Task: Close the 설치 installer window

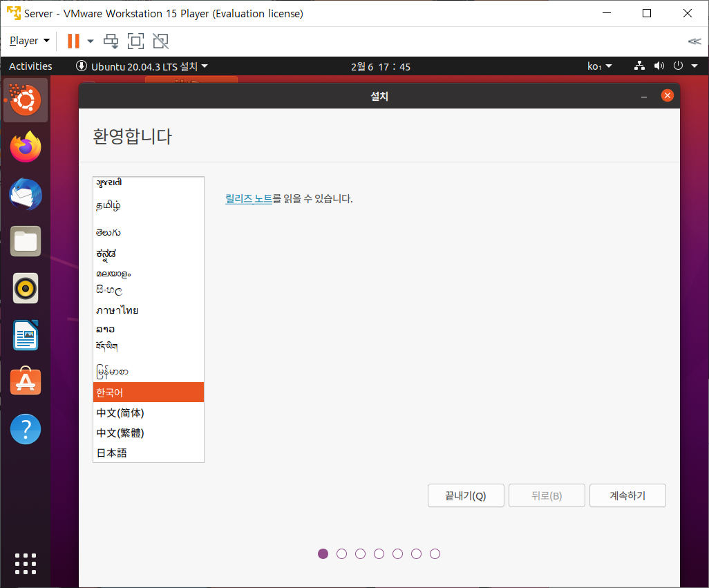Action: coord(667,95)
